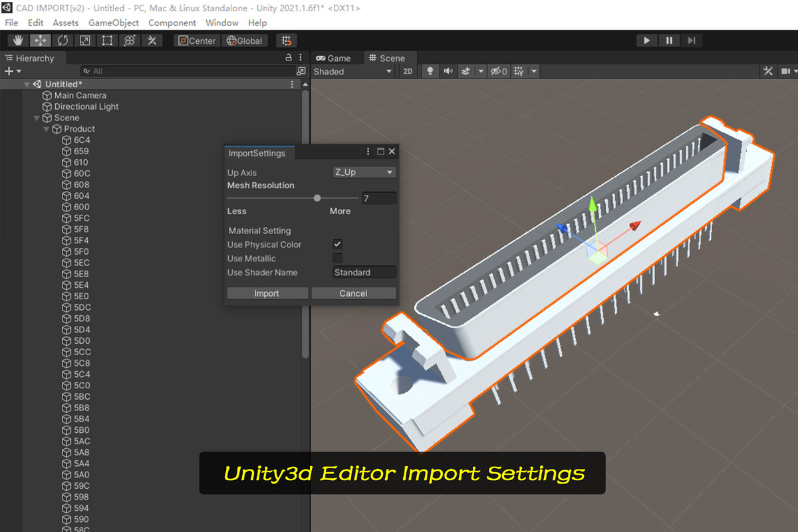Open the custom editor tools
This screenshot has height=532, width=798.
152,41
